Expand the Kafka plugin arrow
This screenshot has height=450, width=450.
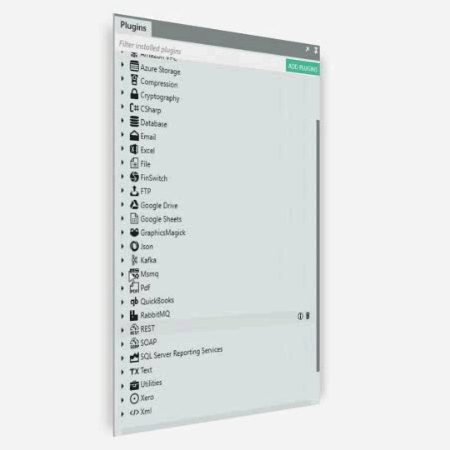coord(122,260)
